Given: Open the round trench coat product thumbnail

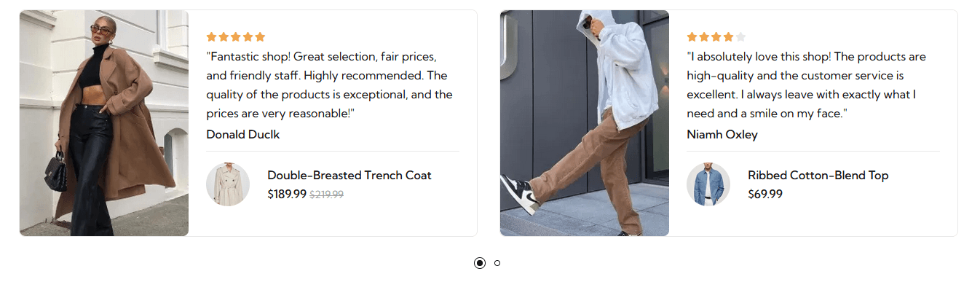Looking at the screenshot, I should coord(228,184).
